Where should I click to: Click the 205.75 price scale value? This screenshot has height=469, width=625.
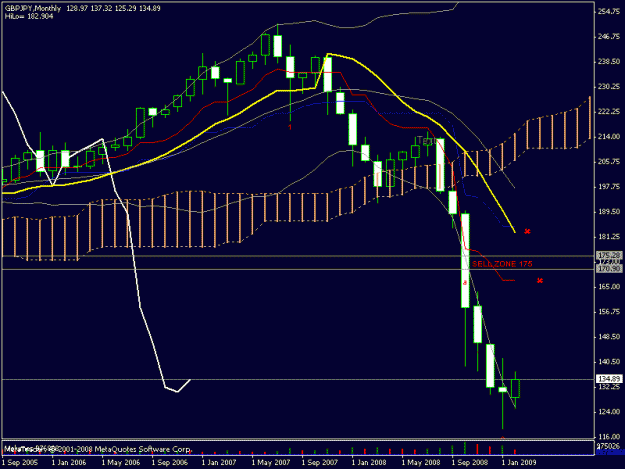[x=609, y=162]
